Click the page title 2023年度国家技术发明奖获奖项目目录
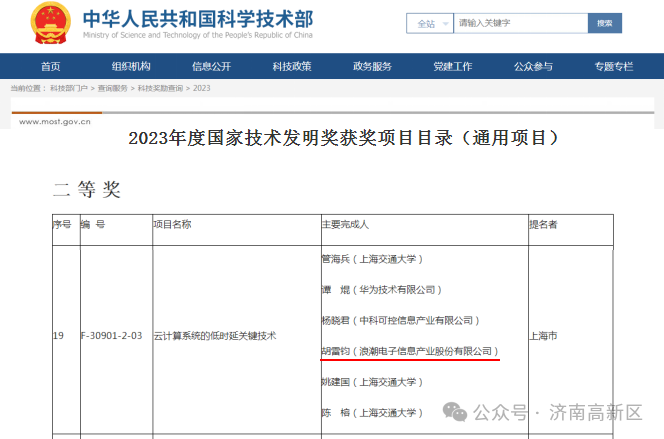 pyautogui.click(x=343, y=138)
